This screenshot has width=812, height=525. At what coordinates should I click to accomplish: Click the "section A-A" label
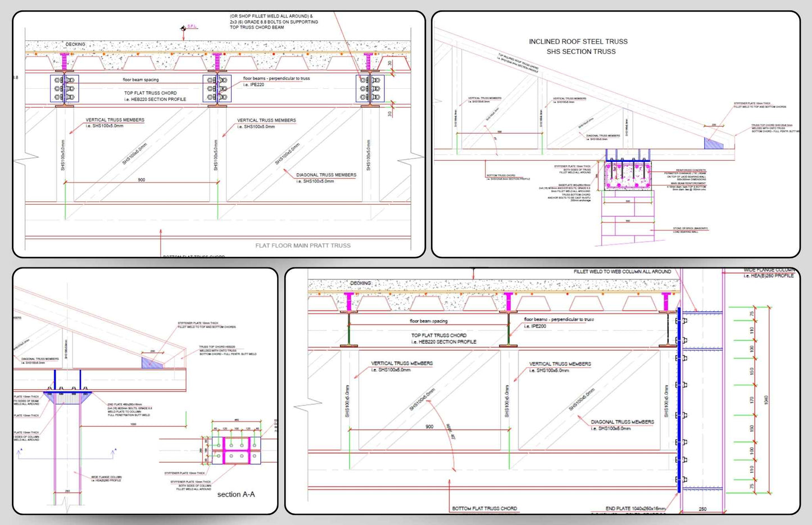tap(236, 495)
